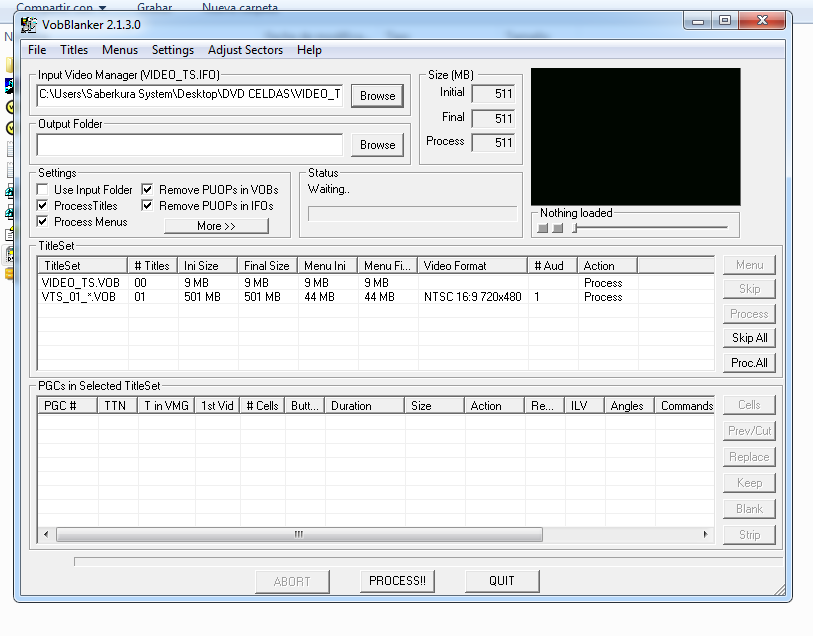Click the Proc.All button

[x=749, y=363]
